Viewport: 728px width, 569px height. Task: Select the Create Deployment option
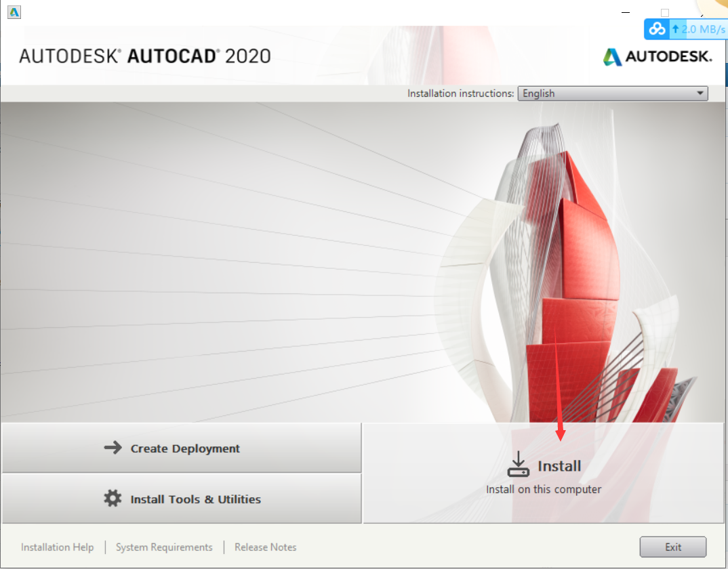[182, 448]
